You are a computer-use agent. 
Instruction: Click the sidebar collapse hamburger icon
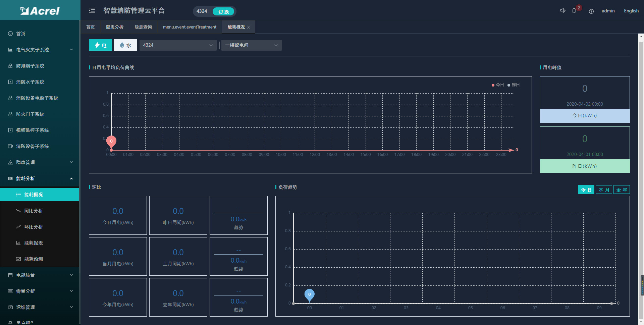92,11
